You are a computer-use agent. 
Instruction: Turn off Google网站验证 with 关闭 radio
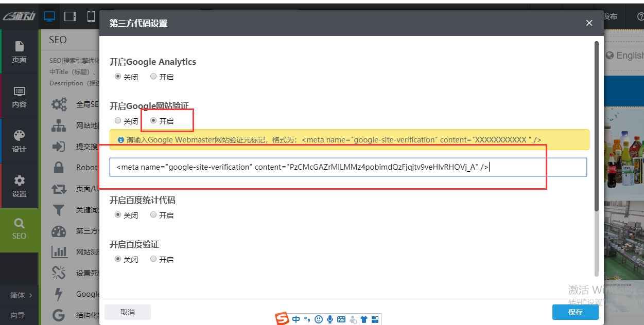(118, 121)
